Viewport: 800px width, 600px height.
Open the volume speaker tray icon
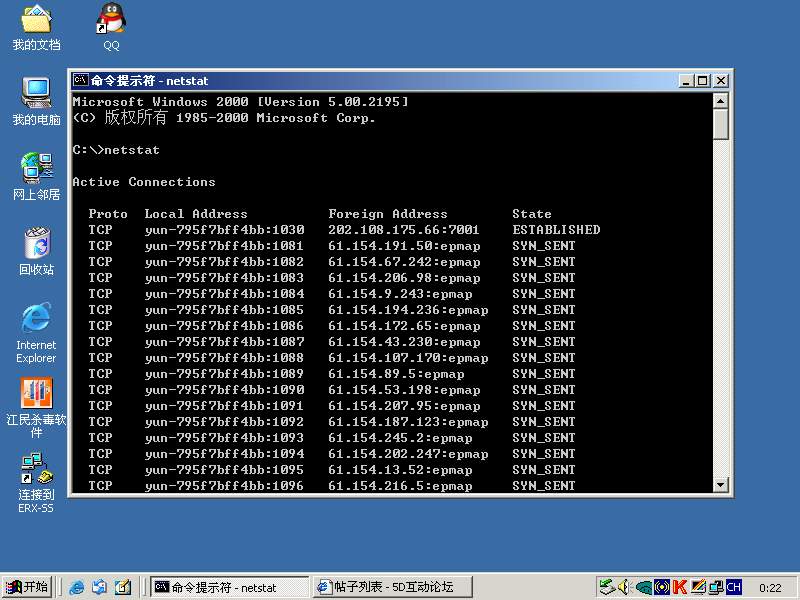[x=624, y=587]
